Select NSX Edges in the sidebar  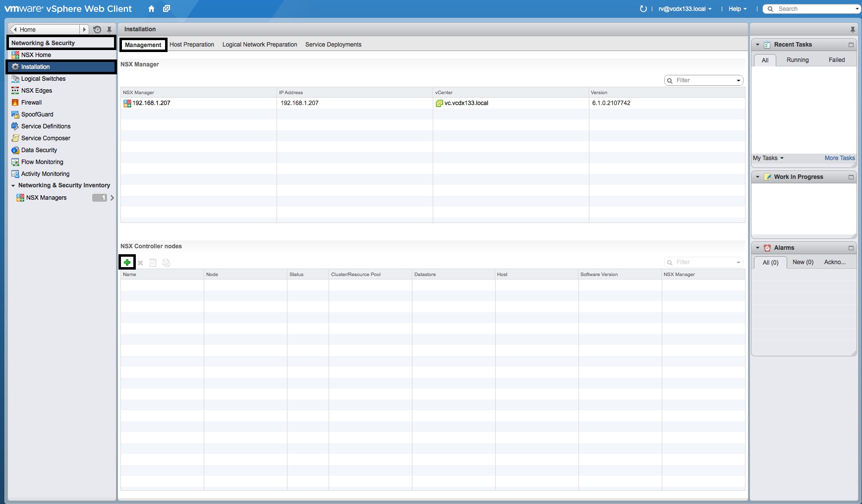(x=36, y=91)
